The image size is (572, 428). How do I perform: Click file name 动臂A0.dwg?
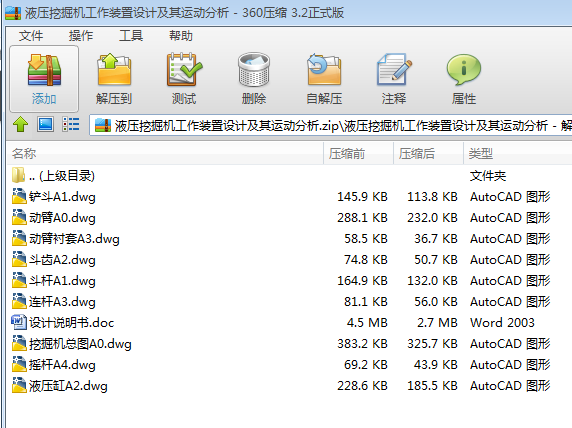pos(62,218)
